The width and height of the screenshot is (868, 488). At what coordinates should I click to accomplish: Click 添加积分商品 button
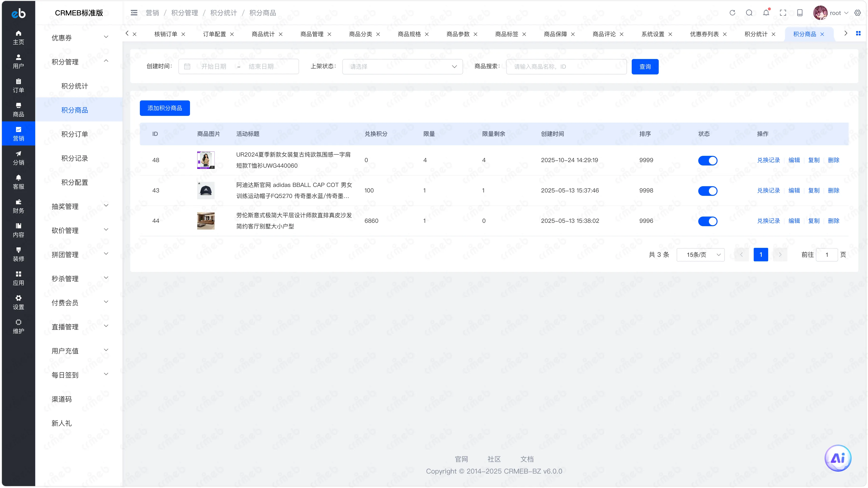[x=165, y=108]
